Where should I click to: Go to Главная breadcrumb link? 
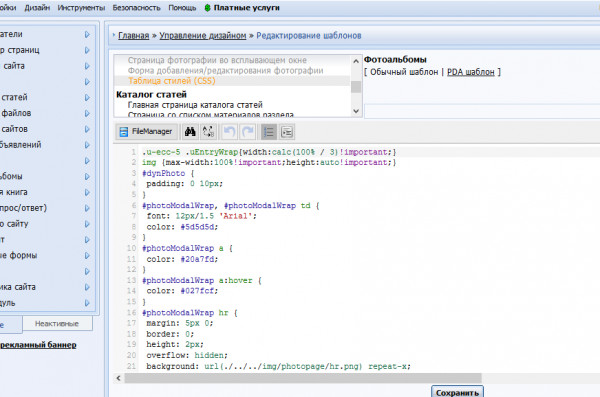[x=134, y=36]
